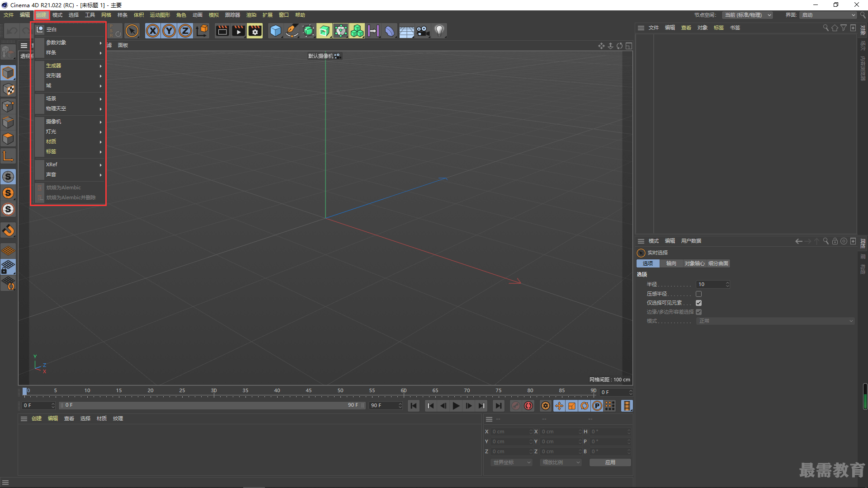868x488 pixels.
Task: Select the live selection tool icon
Action: pyautogui.click(x=132, y=31)
